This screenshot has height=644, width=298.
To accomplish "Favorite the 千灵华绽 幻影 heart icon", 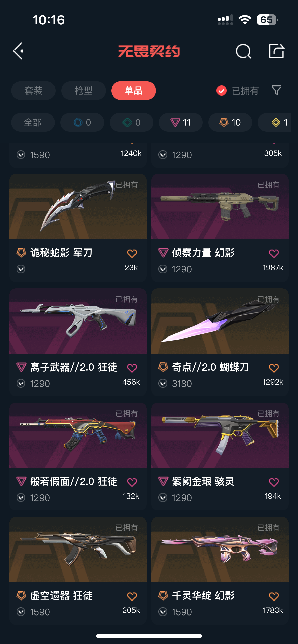I will click(x=274, y=596).
